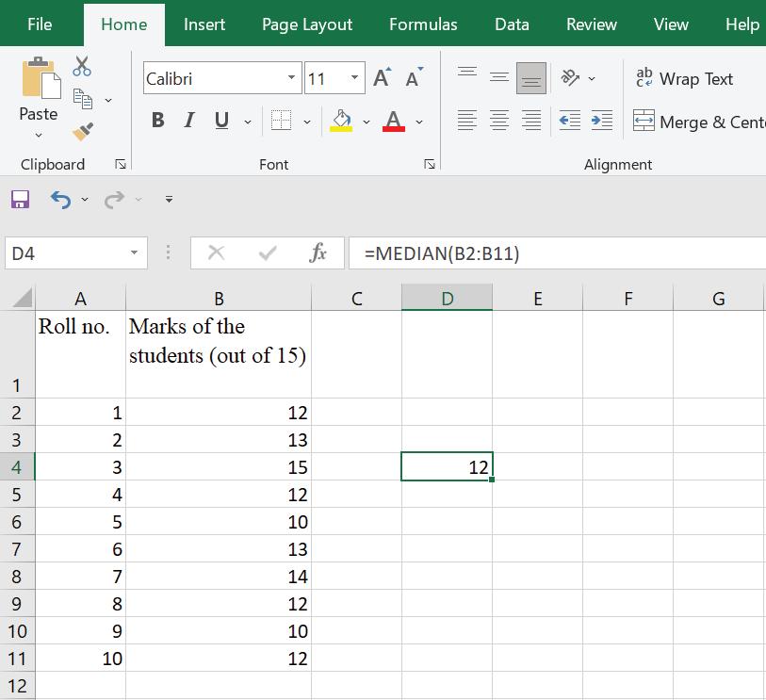Select column B header
This screenshot has width=766, height=700.
click(219, 298)
